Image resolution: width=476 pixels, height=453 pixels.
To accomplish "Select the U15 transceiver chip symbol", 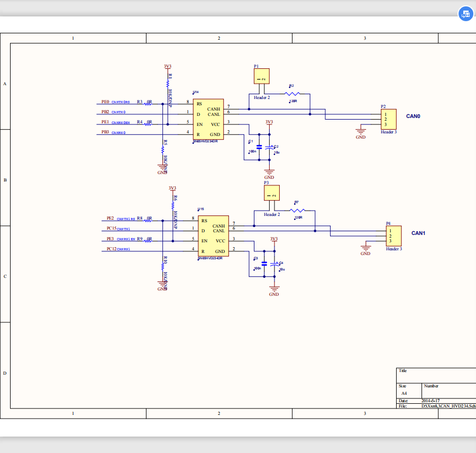I will click(214, 236).
